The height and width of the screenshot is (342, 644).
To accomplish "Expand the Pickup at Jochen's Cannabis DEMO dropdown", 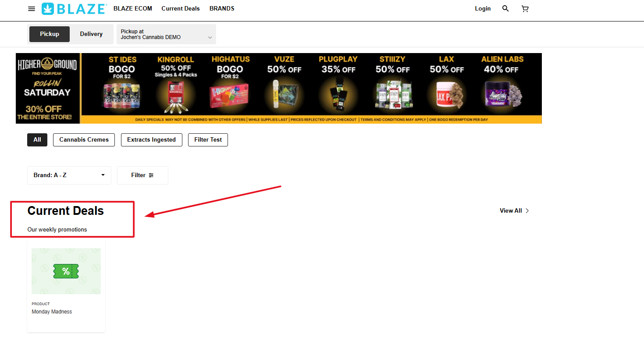I will (166, 34).
